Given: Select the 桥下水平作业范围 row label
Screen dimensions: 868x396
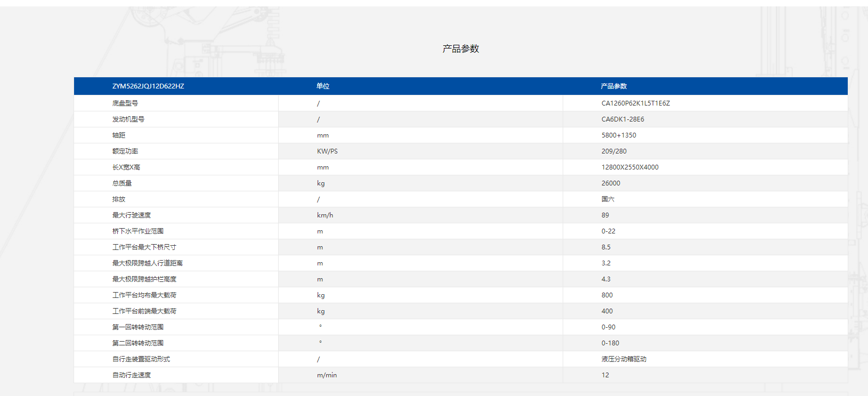Looking at the screenshot, I should (x=138, y=231).
